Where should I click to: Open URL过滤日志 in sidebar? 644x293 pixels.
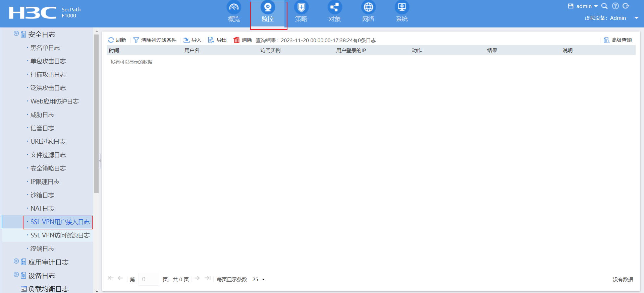pyautogui.click(x=48, y=142)
